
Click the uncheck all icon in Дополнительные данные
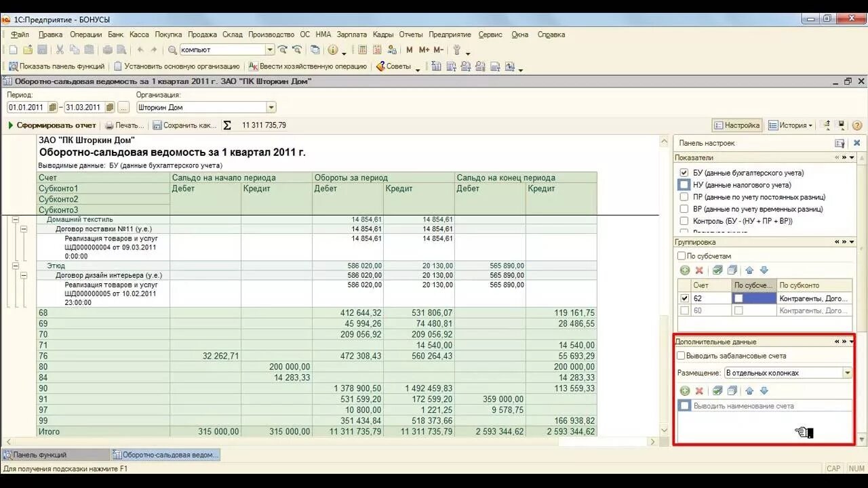tap(732, 391)
